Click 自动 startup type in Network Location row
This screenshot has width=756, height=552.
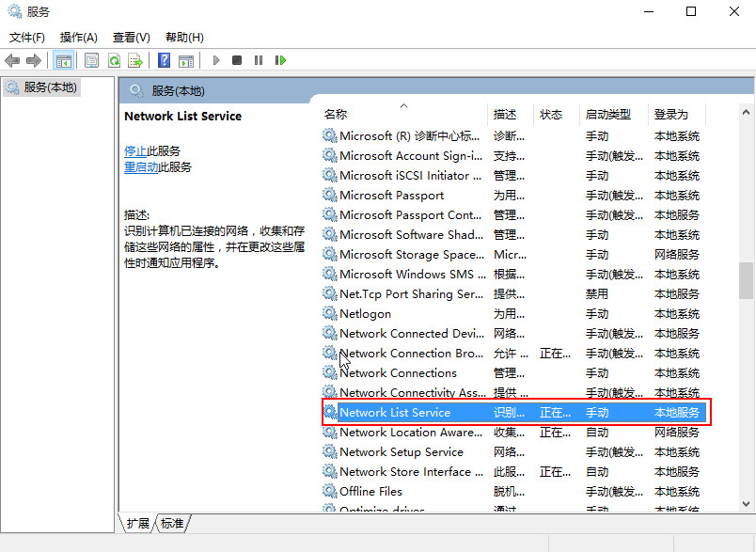pos(597,432)
